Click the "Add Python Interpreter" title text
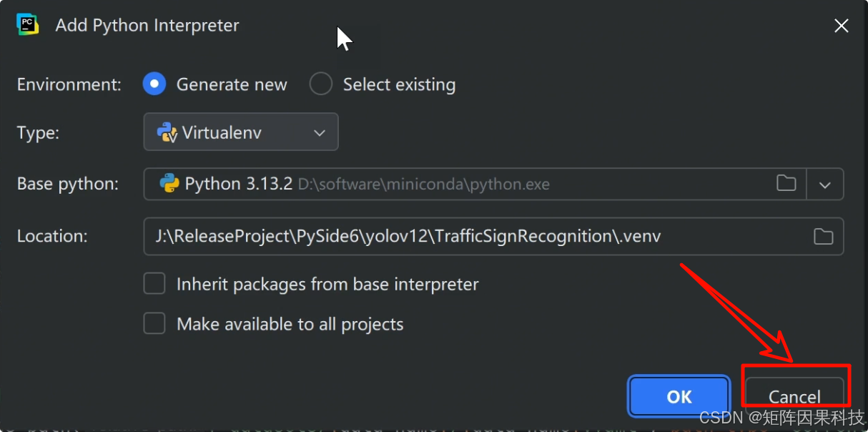Screen dimensions: 868x432 click(147, 25)
